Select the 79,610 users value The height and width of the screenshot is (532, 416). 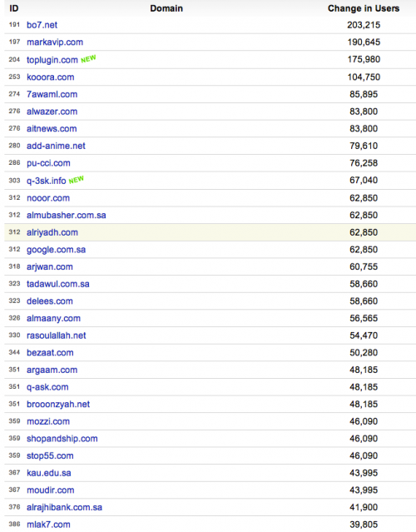[364, 146]
